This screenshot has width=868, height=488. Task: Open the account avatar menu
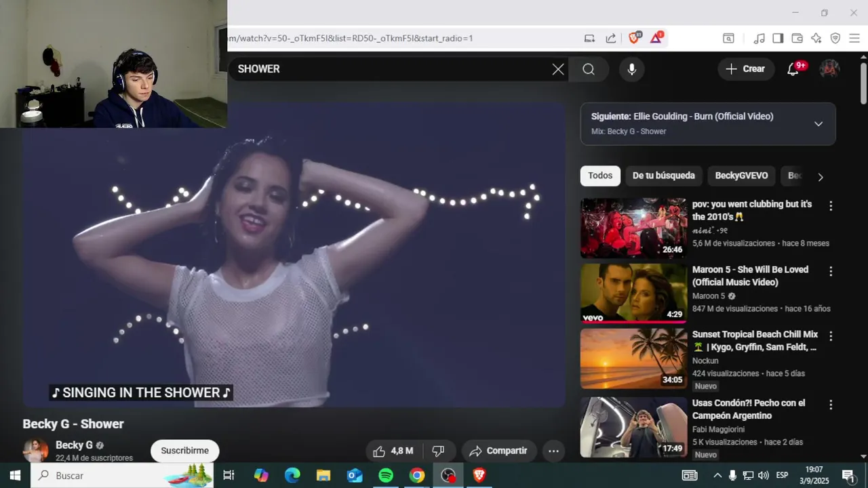tap(829, 69)
